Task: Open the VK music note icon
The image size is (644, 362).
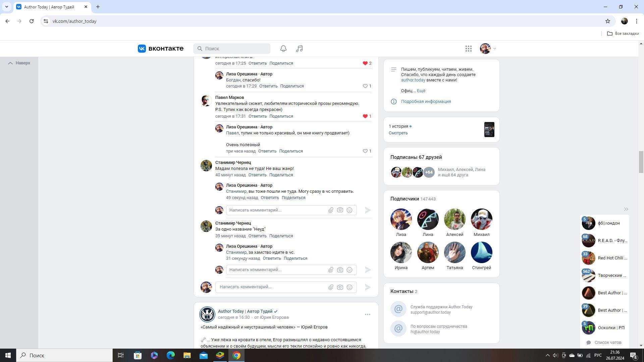Action: tap(299, 49)
